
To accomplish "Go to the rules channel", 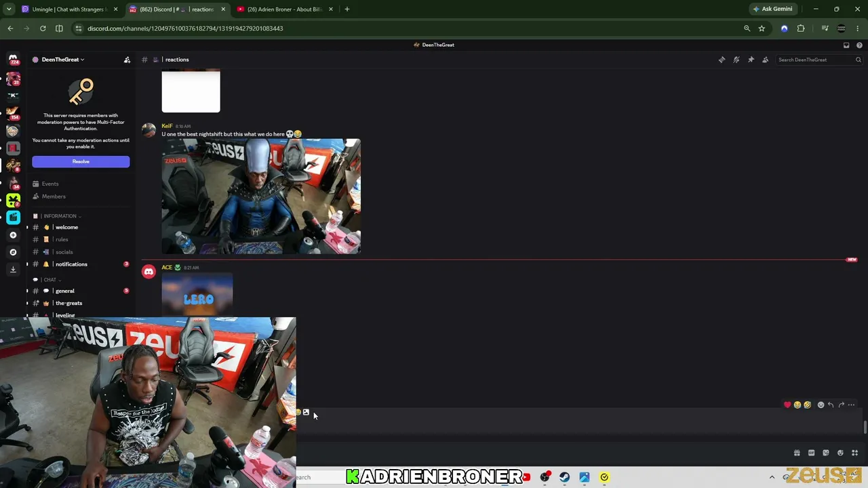I will (x=80, y=239).
